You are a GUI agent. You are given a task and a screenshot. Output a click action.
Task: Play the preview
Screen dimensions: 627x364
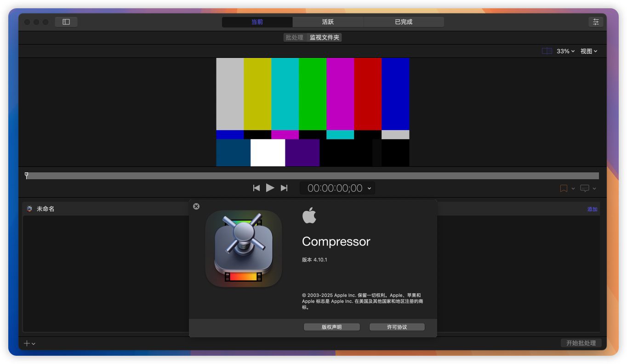(x=270, y=188)
